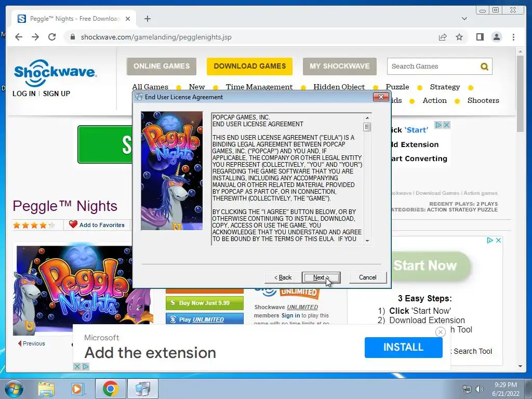Open a new tab with plus button
Screen dimensions: 532x399
tap(147, 19)
